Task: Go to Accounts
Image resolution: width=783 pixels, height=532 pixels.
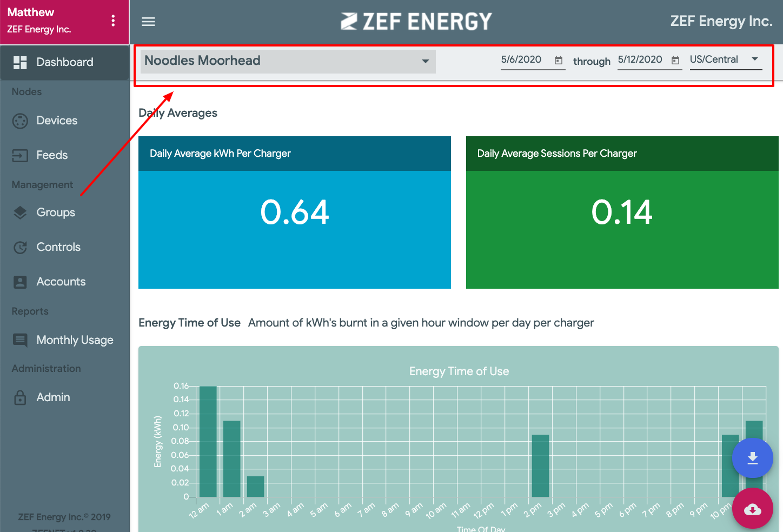Action: [x=65, y=282]
